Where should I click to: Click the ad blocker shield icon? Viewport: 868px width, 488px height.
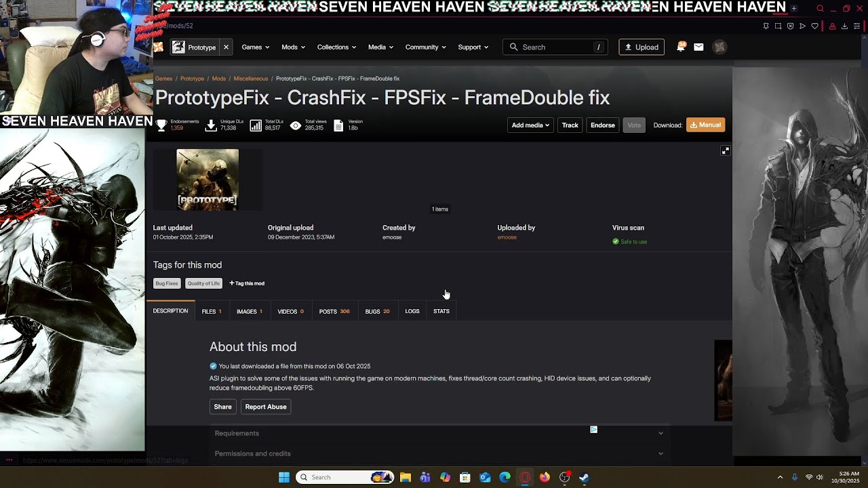click(x=791, y=26)
